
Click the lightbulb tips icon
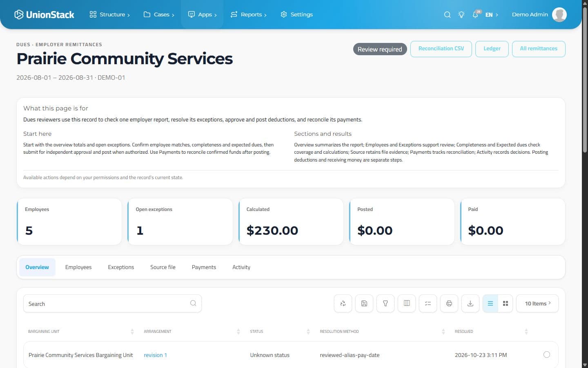[x=461, y=15]
